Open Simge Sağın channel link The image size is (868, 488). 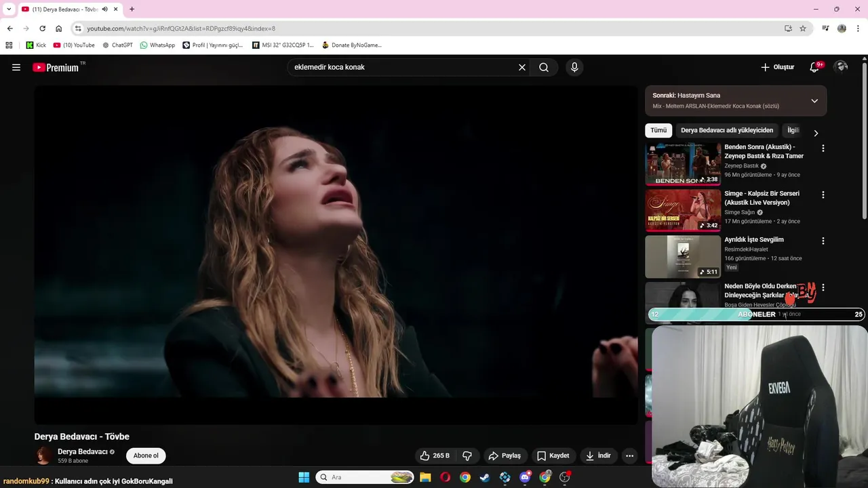click(x=739, y=212)
